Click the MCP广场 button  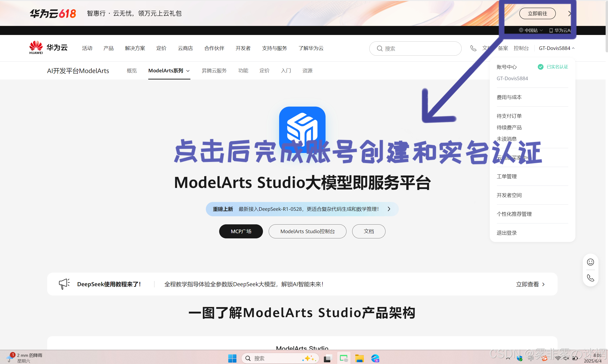[241, 231]
